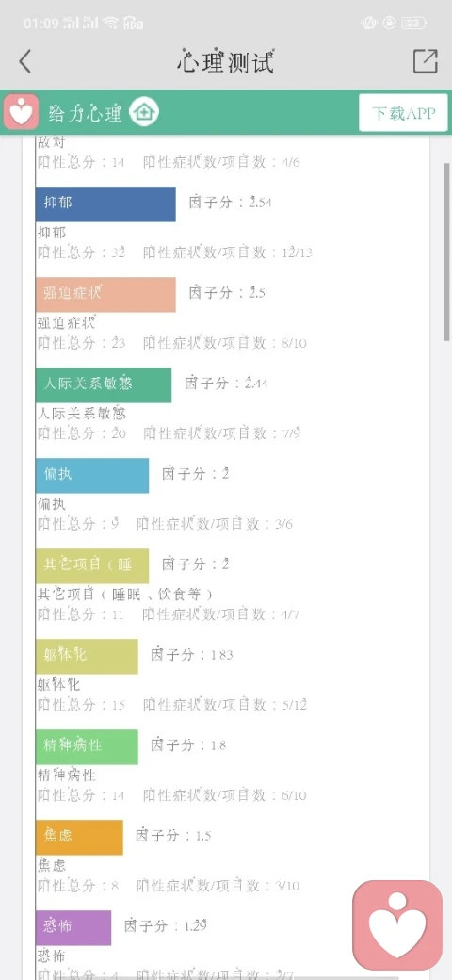Select the salmon 强迫症状 bar
The image size is (452, 980).
[105, 294]
